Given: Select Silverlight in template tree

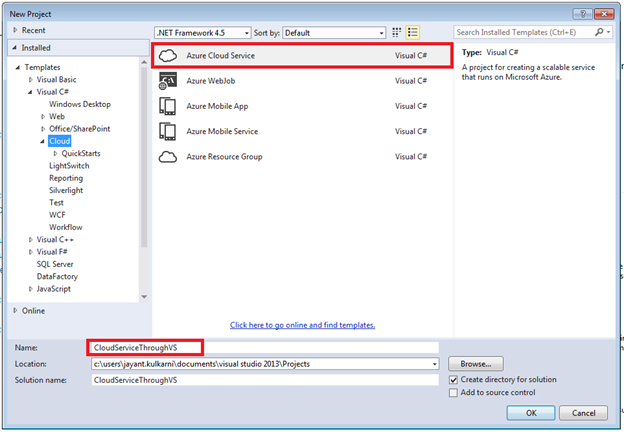Looking at the screenshot, I should pos(66,191).
